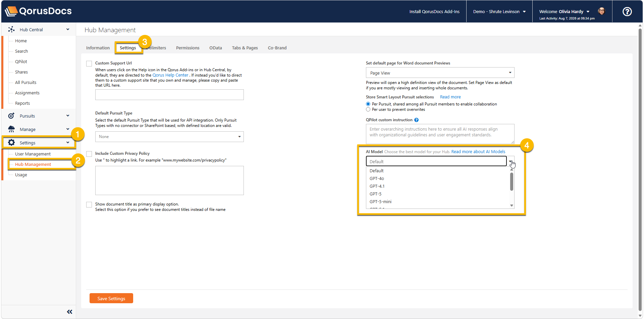This screenshot has height=319, width=644.
Task: Open Read more about AI Models link
Action: 478,152
